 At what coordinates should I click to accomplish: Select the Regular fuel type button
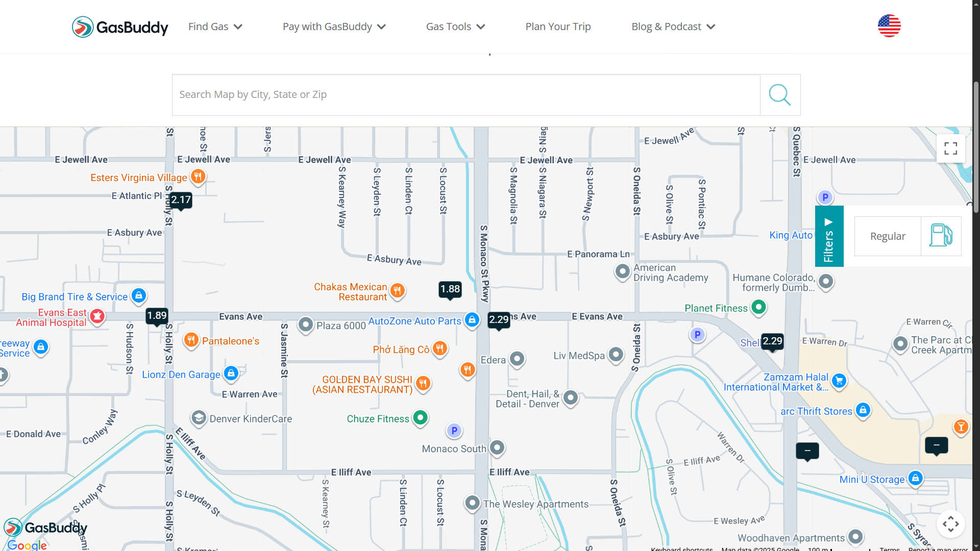887,236
